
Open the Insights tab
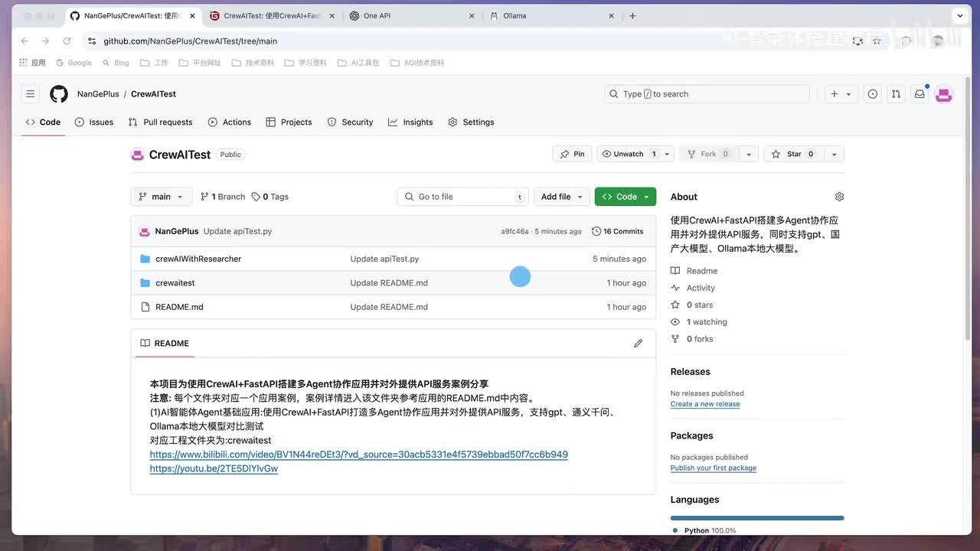(410, 122)
